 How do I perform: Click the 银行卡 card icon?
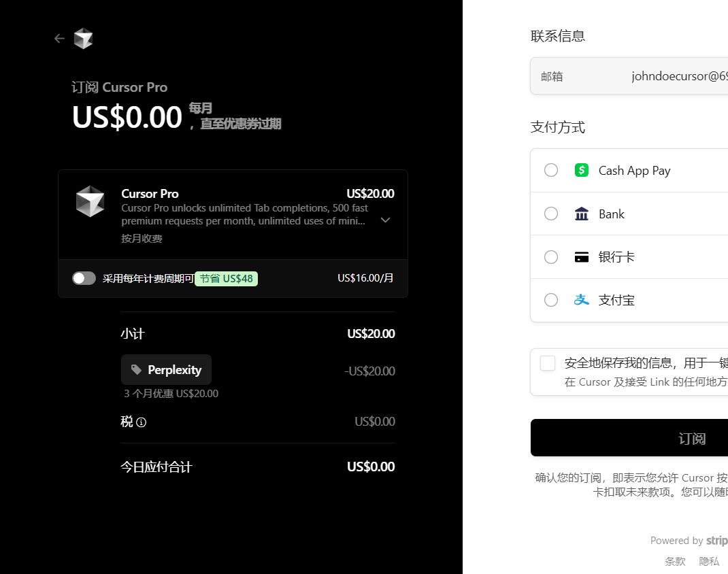581,257
